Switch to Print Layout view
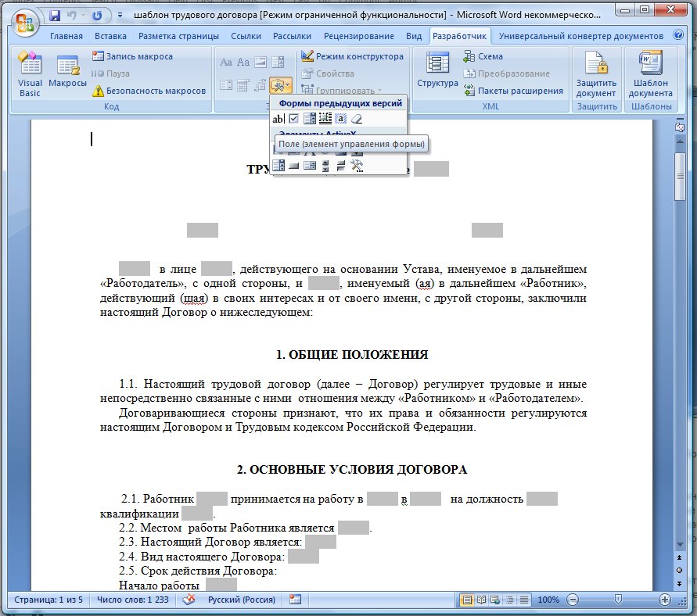This screenshot has height=616, width=697. [467, 600]
